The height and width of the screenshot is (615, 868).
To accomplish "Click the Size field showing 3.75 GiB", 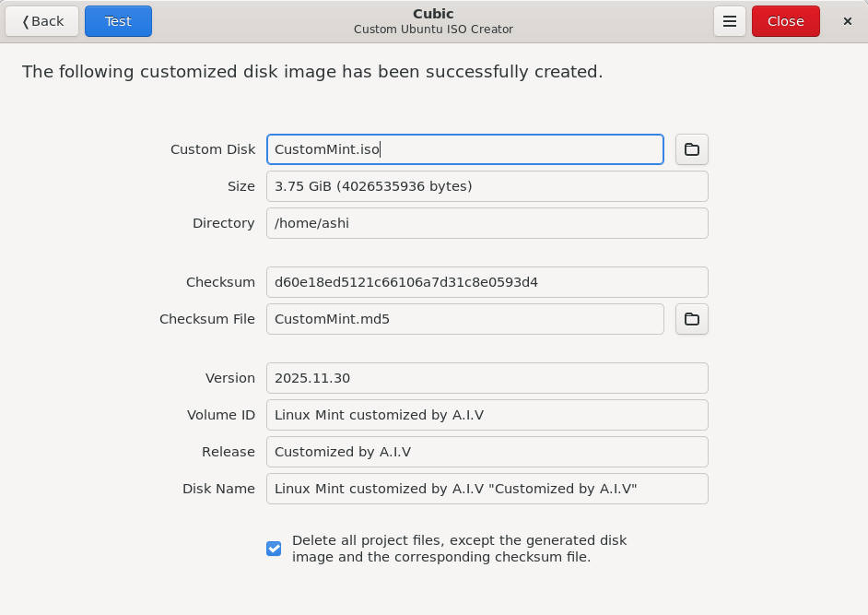I will pyautogui.click(x=487, y=186).
